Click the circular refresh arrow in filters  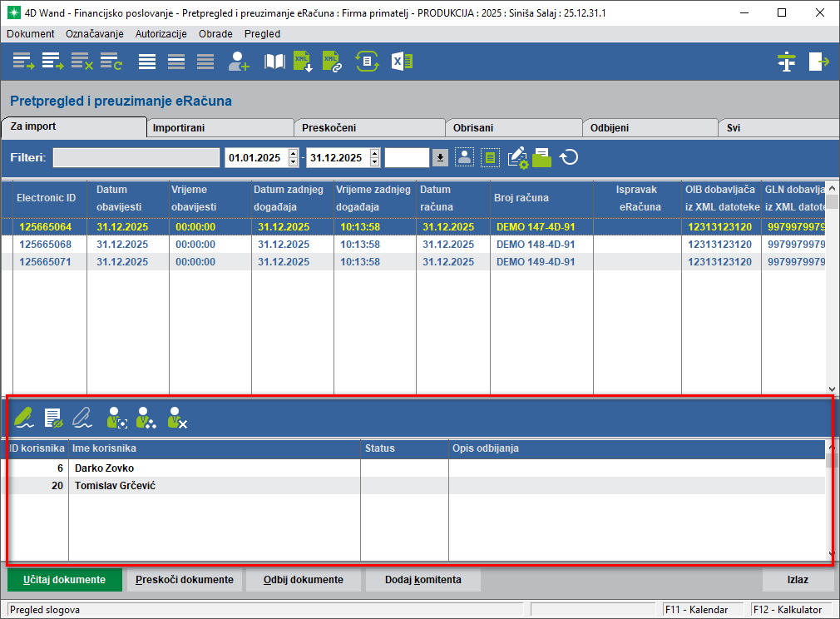569,157
